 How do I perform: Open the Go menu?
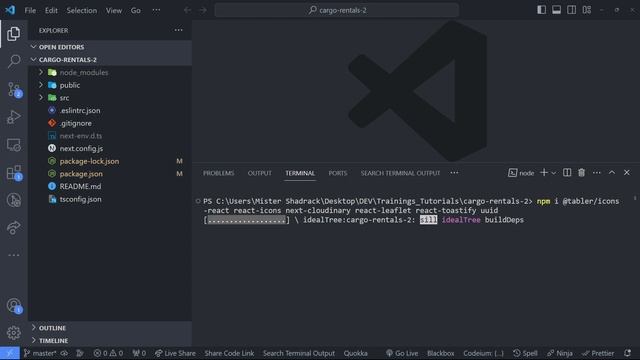point(136,10)
